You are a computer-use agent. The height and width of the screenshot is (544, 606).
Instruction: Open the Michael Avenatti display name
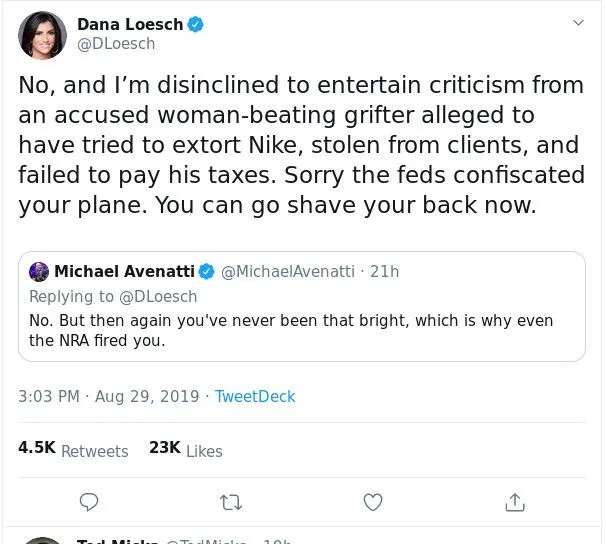(125, 271)
